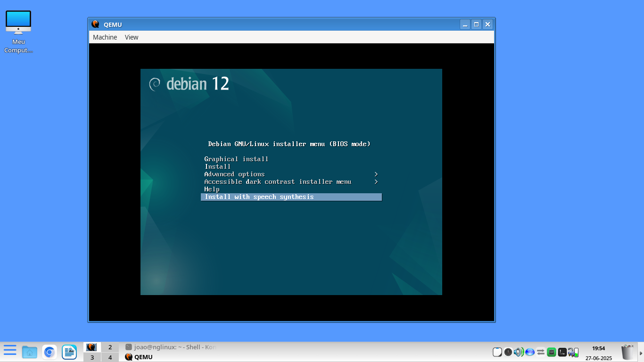Open the home folder file manager

[30, 352]
